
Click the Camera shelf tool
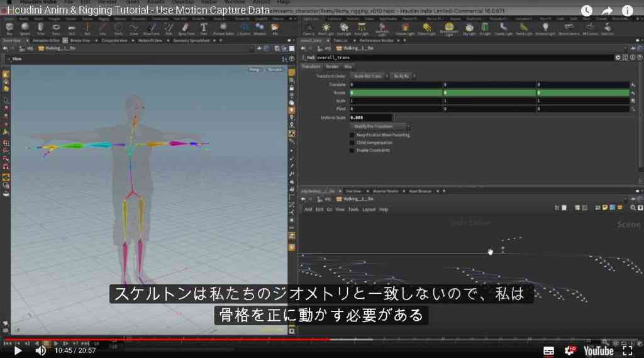pyautogui.click(x=308, y=28)
